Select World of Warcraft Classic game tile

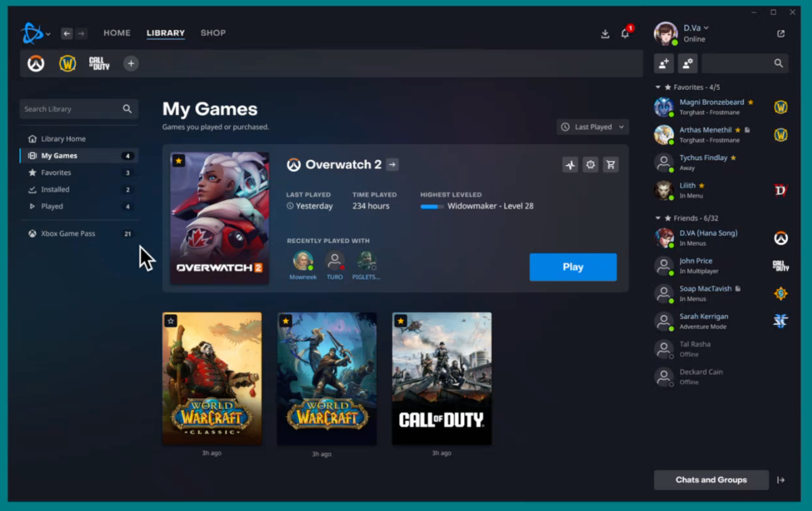coord(212,379)
